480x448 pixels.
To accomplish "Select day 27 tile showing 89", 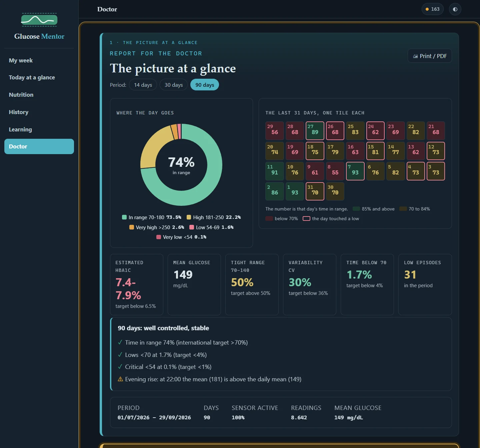I will (x=315, y=131).
